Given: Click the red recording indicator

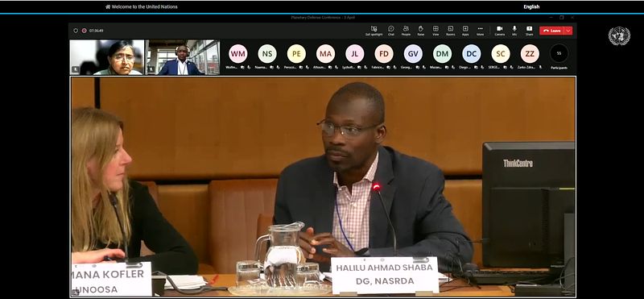Looking at the screenshot, I should (x=84, y=31).
